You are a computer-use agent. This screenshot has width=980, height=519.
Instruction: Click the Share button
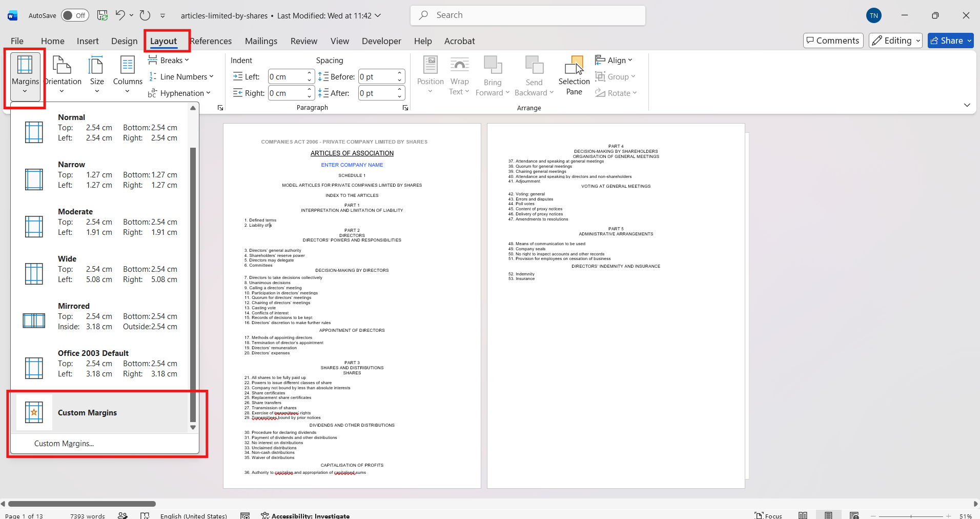pyautogui.click(x=951, y=41)
